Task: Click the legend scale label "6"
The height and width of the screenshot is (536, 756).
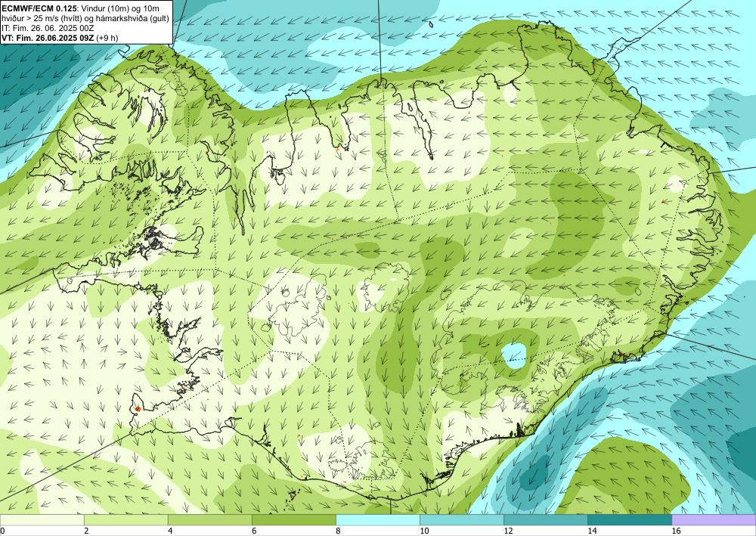Action: click(254, 531)
